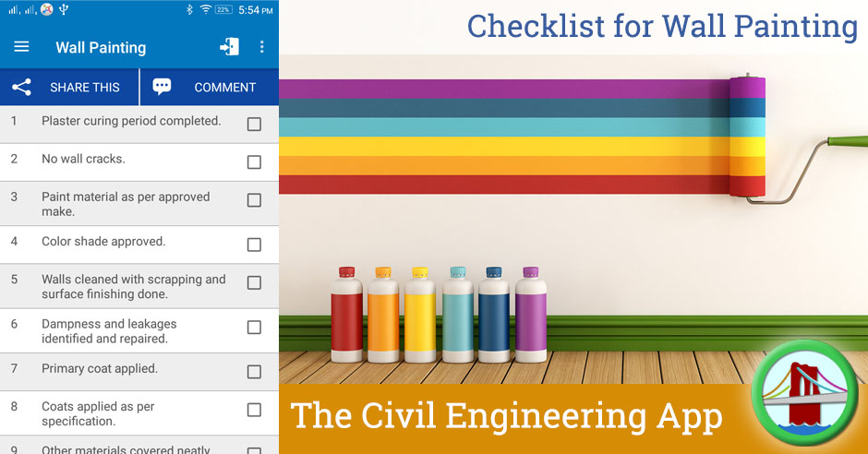Tap the Bluetooth status bar icon
The width and height of the screenshot is (868, 454).
tap(188, 9)
